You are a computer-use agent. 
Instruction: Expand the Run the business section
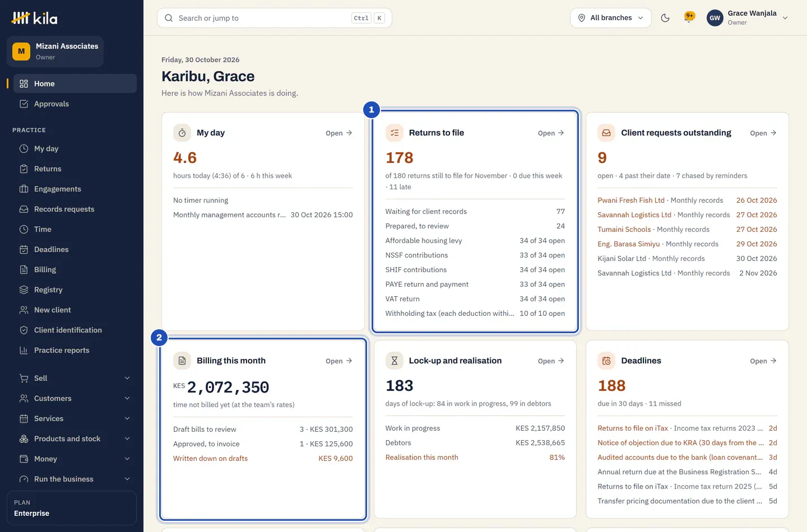(75, 479)
